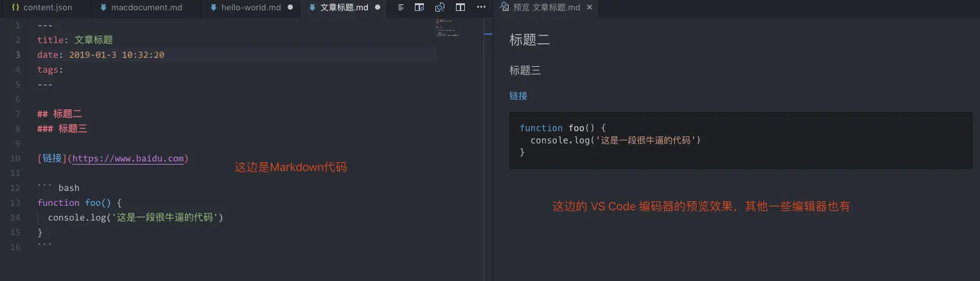This screenshot has height=281, width=980.
Task: Switch to the content.json tab
Action: 42,8
